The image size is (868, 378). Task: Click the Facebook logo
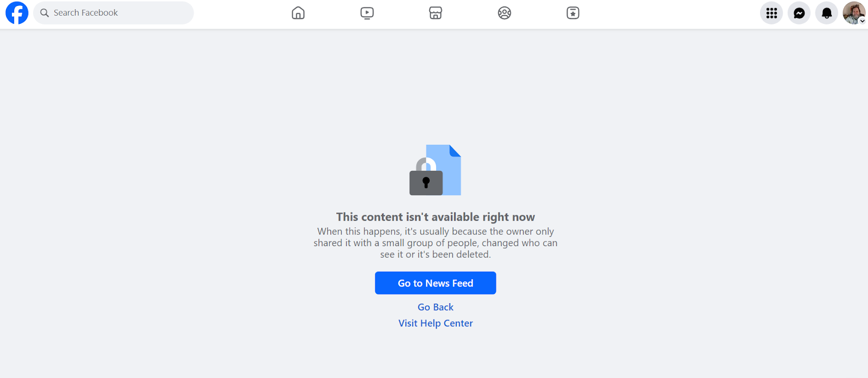click(17, 13)
